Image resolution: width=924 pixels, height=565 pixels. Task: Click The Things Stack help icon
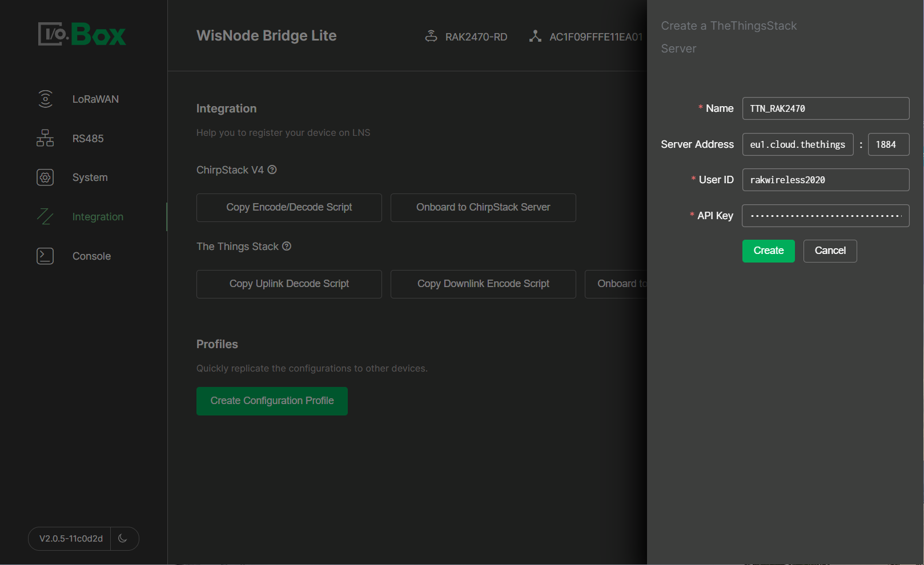(x=287, y=246)
